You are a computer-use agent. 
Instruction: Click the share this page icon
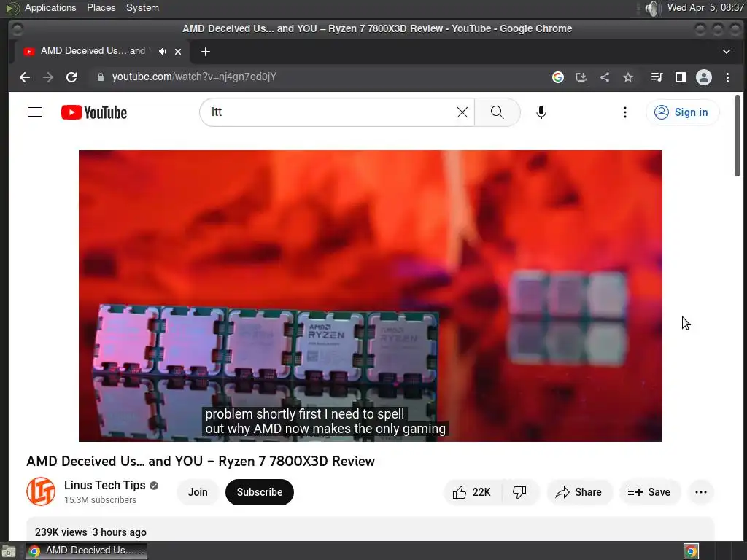pyautogui.click(x=605, y=77)
